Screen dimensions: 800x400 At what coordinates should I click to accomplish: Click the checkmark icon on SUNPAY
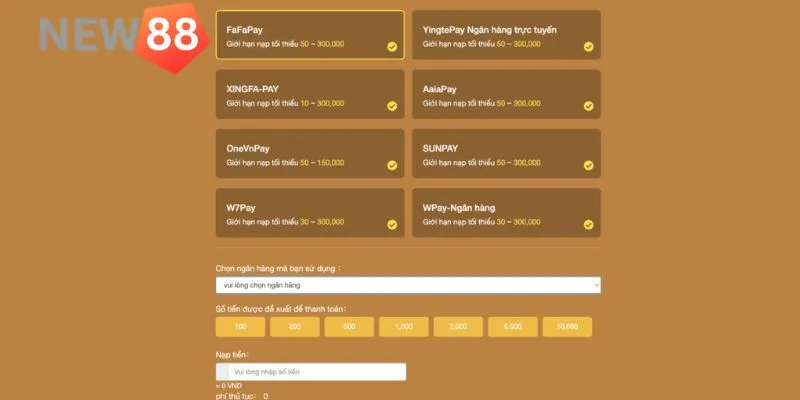[x=588, y=165]
